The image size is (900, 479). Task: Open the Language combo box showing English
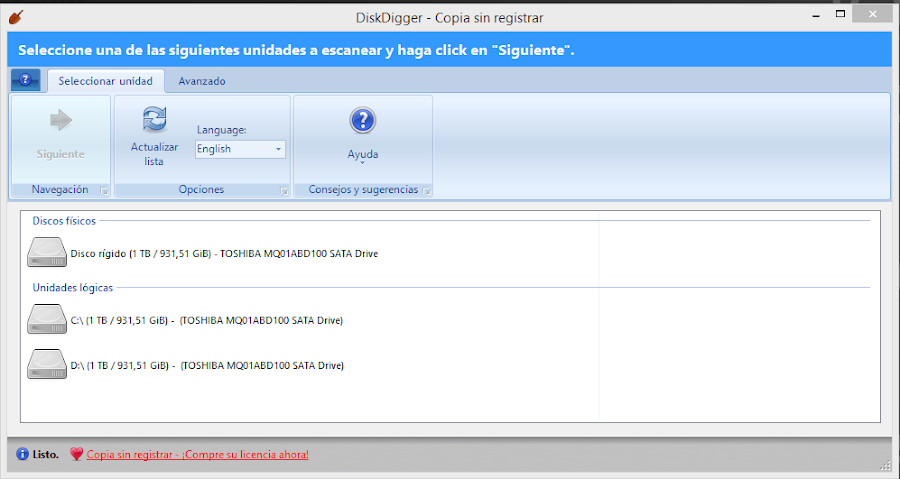pos(240,149)
